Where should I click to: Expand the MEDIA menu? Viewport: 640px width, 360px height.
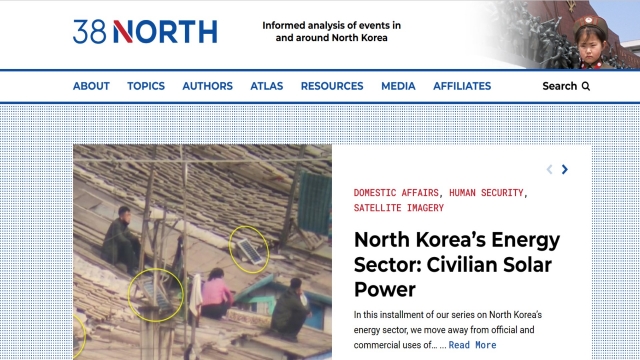coord(398,86)
